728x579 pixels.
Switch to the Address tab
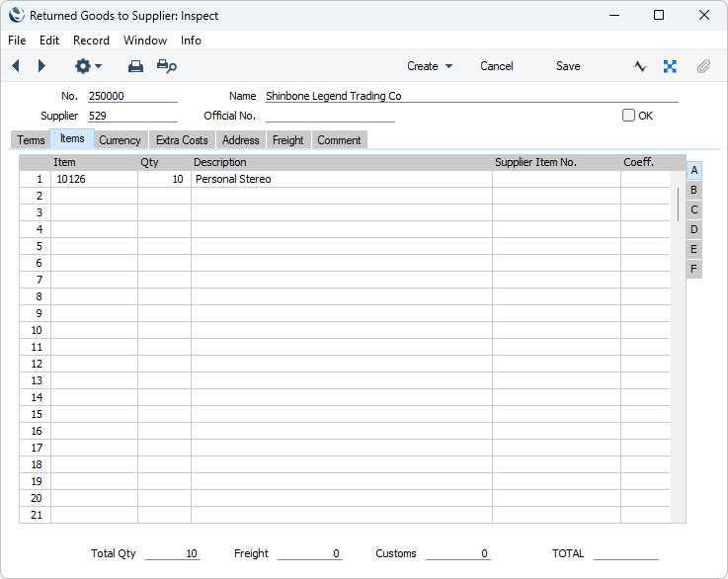[x=240, y=139]
